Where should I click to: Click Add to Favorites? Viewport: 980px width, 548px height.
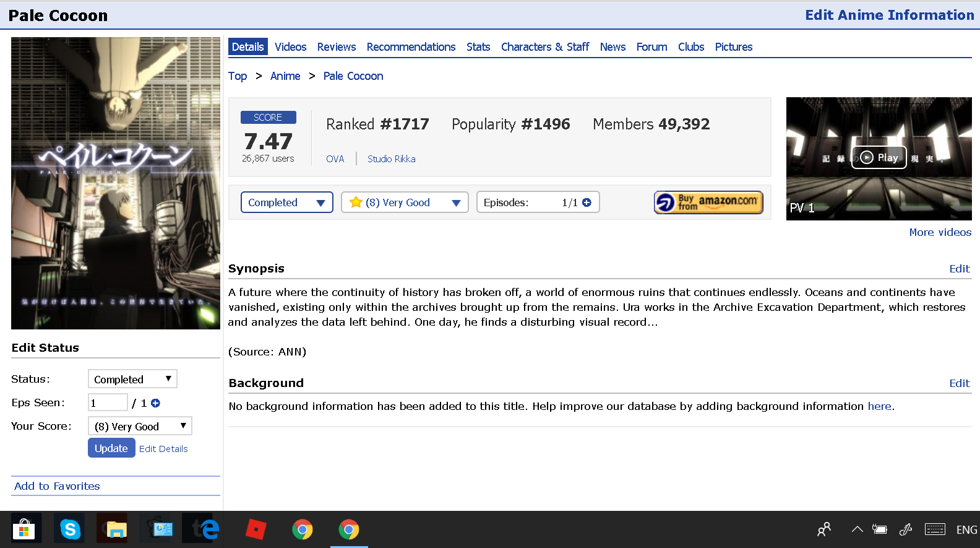57,486
